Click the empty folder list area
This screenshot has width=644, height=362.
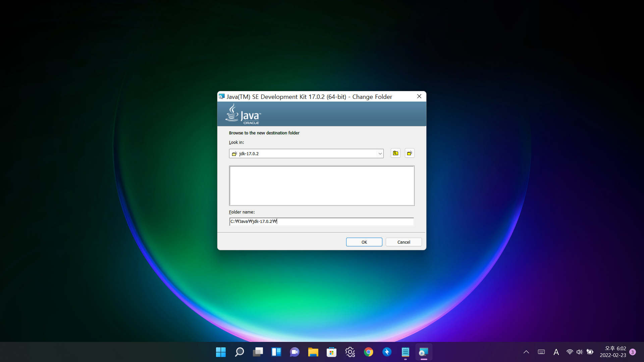322,186
